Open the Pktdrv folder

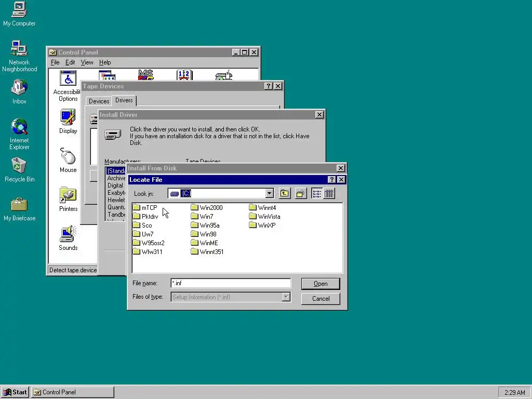(x=145, y=217)
